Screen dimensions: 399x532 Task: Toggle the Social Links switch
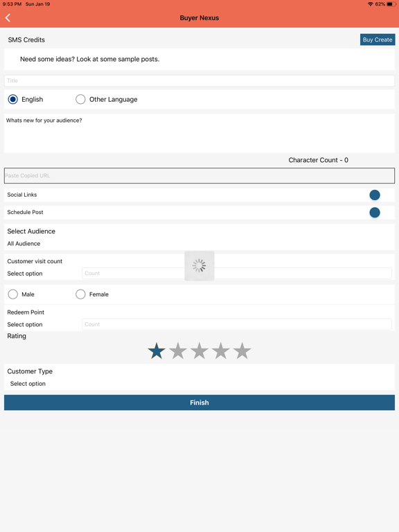point(375,195)
